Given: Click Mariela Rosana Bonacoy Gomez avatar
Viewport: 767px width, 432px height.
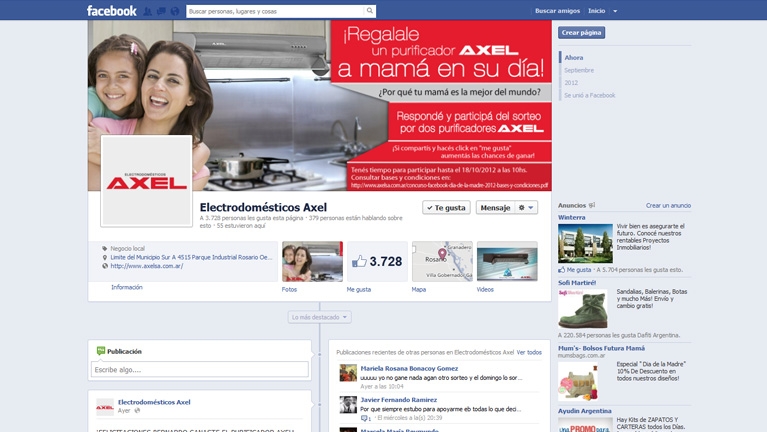Looking at the screenshot, I should coord(348,373).
